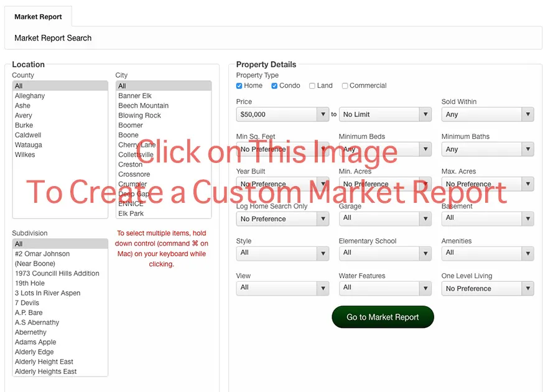The image size is (543, 392).
Task: Expand the Amenities dropdown
Action: pyautogui.click(x=488, y=253)
